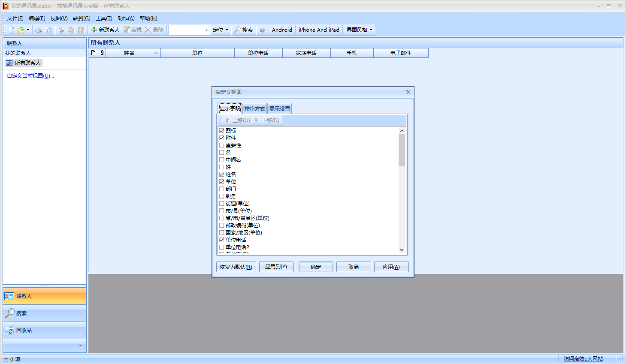Click the resize grip in status bar corner
The image size is (626, 364).
620,359
